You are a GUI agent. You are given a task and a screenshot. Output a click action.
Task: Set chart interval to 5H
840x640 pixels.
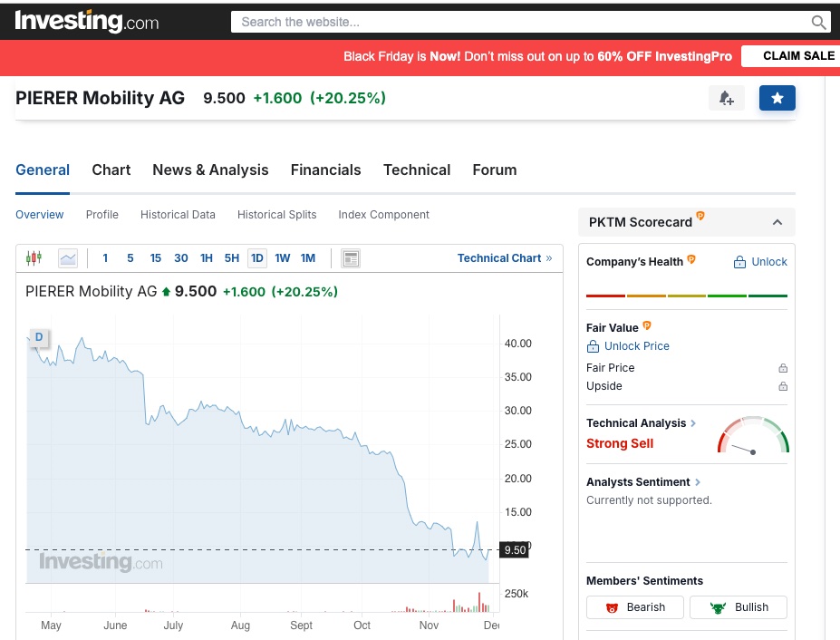click(231, 258)
